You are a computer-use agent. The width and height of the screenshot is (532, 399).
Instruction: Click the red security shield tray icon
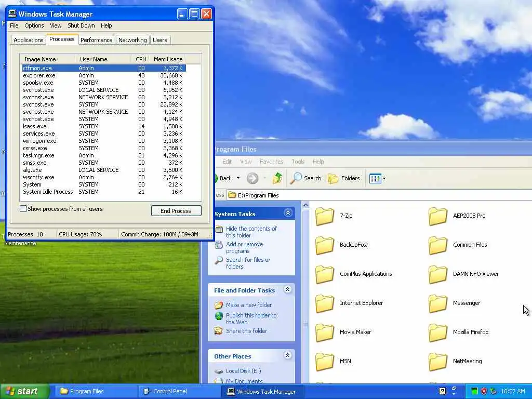[484, 391]
